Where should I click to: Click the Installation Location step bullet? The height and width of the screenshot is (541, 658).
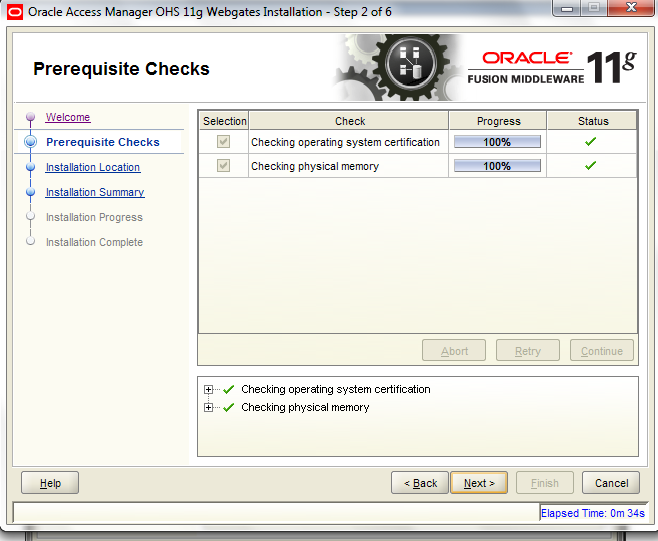pyautogui.click(x=30, y=167)
